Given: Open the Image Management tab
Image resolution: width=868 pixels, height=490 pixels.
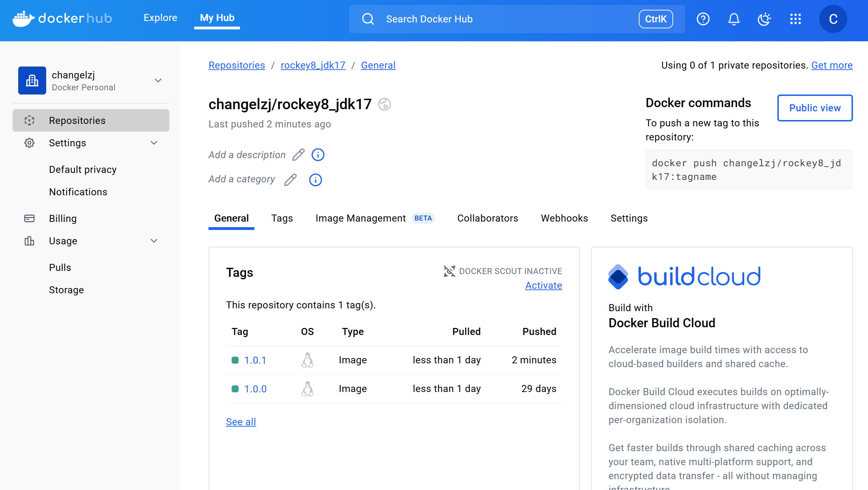Looking at the screenshot, I should (360, 218).
